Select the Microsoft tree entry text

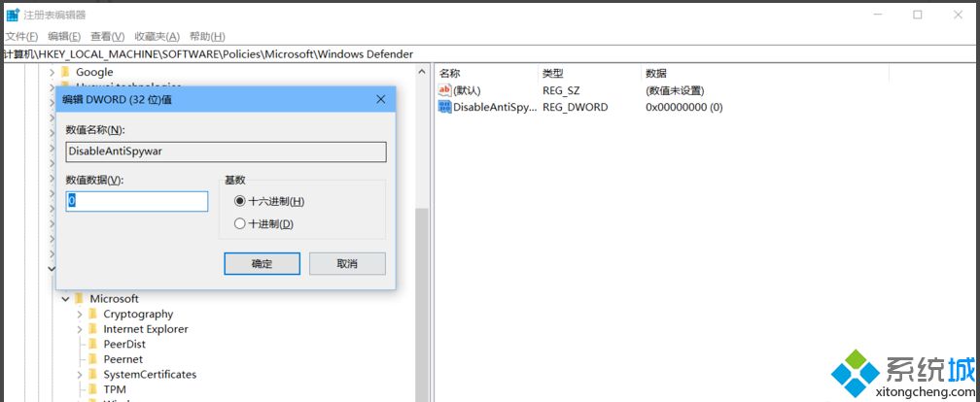(x=115, y=299)
